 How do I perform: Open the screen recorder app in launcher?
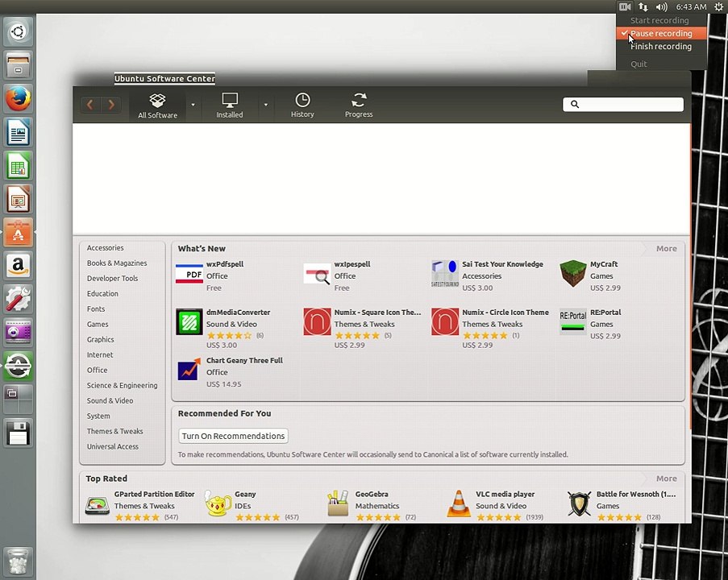coord(18,332)
